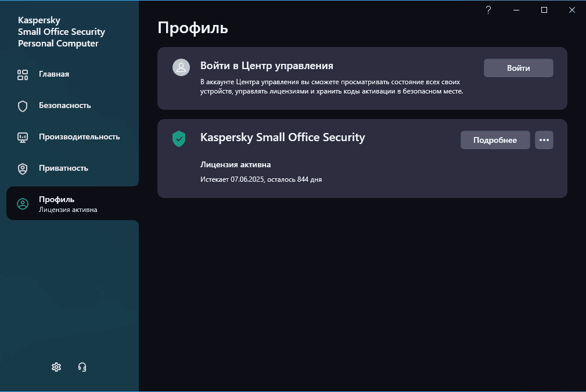This screenshot has height=392, width=586.
Task: Click the Войти в Центр управления heading
Action: click(267, 66)
